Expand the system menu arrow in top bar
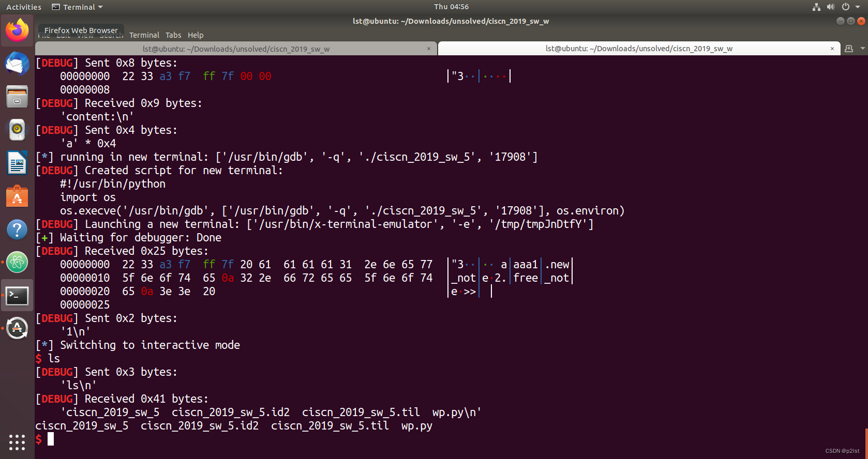This screenshot has width=868, height=459. point(857,7)
